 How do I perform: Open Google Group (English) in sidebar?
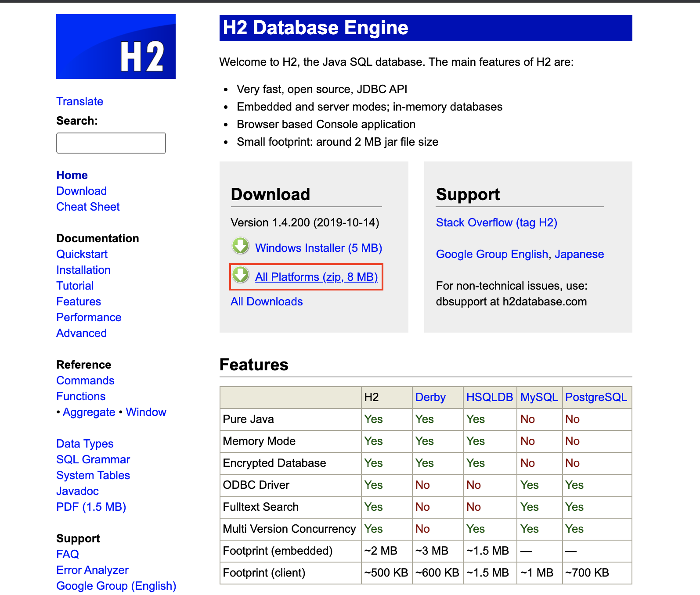pyautogui.click(x=116, y=586)
